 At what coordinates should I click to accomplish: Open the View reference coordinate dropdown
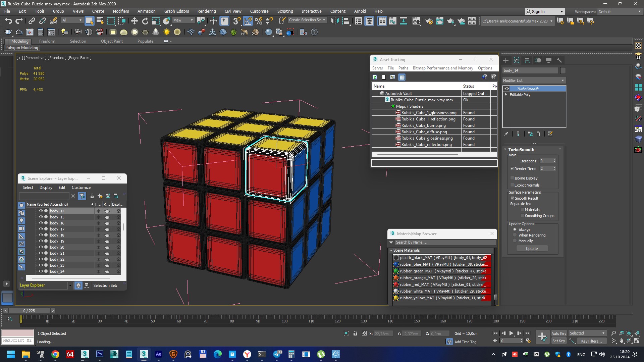(183, 20)
